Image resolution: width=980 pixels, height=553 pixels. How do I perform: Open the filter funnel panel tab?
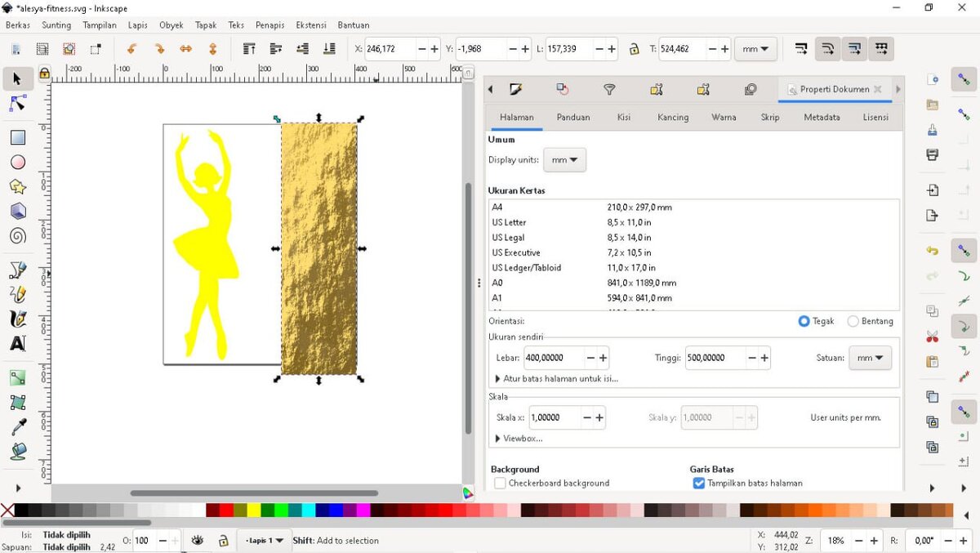click(609, 89)
